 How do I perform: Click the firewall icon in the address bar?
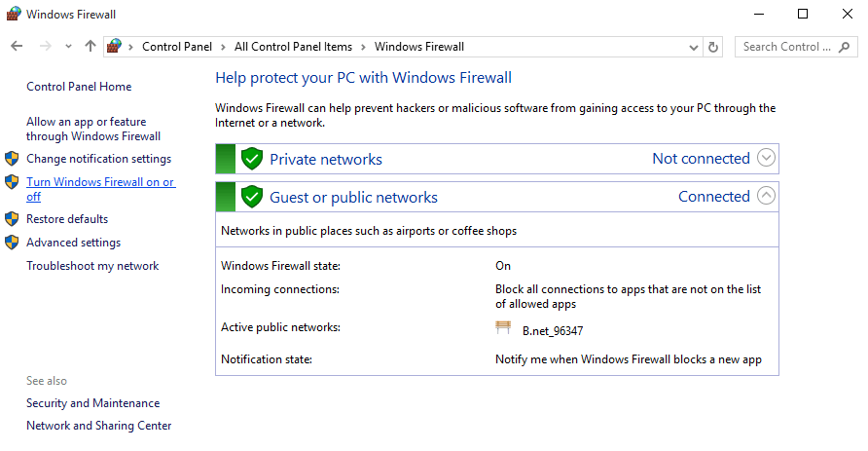(114, 47)
